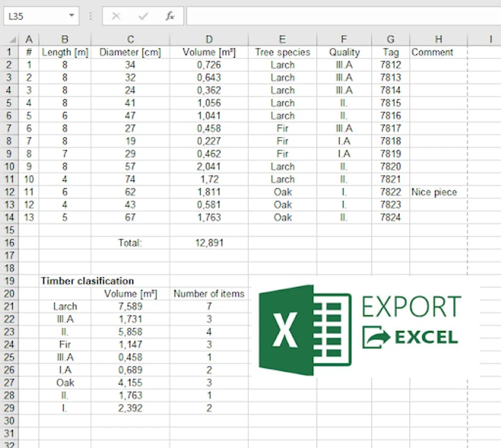Image resolution: width=501 pixels, height=448 pixels.
Task: Select the cell with tag 7812
Action: pos(390,65)
